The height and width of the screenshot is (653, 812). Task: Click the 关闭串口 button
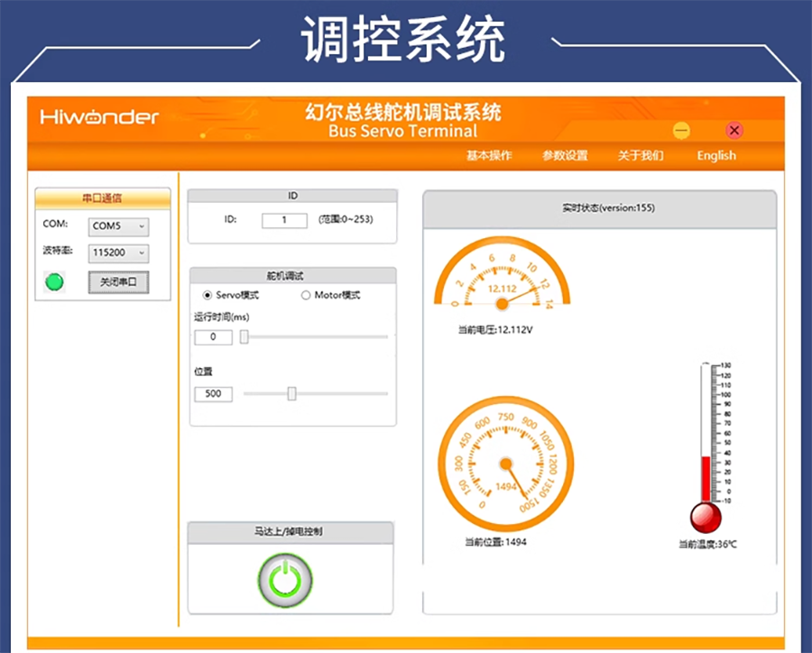pos(118,282)
